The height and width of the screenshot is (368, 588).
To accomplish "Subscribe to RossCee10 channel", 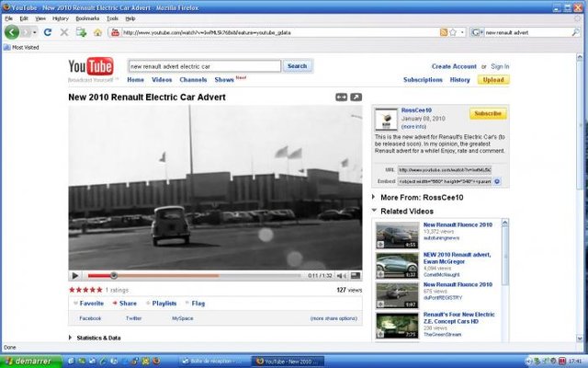I will click(487, 114).
